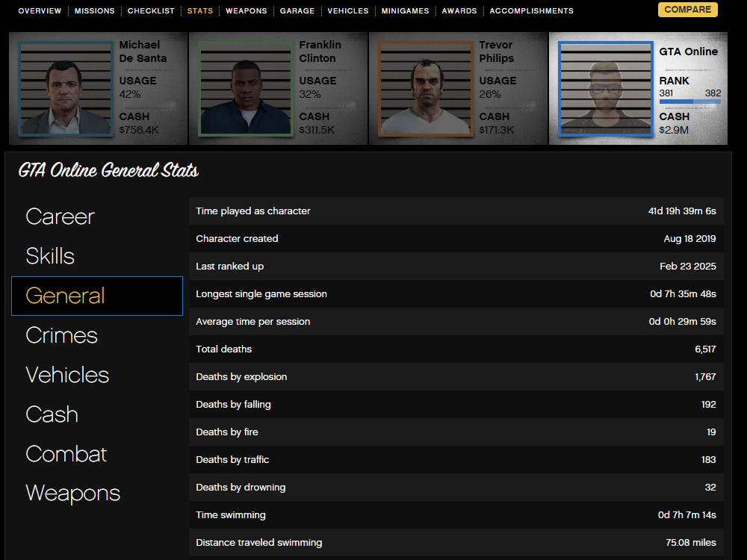Open the Garage tab

click(297, 10)
